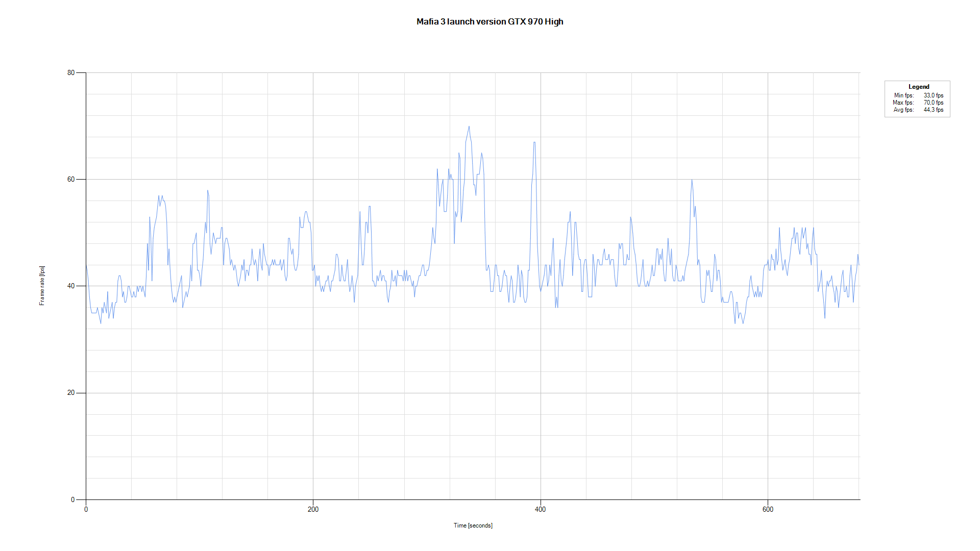
Task: Click the 'Legend' heading
Action: (x=919, y=87)
